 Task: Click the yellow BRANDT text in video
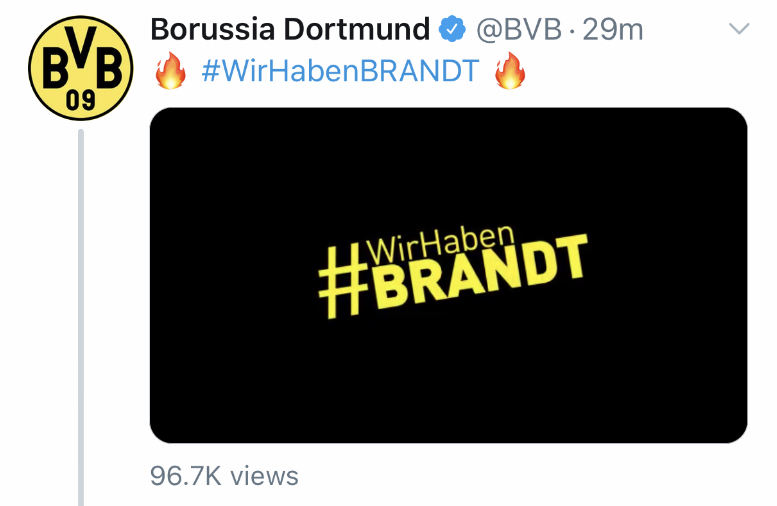478,272
